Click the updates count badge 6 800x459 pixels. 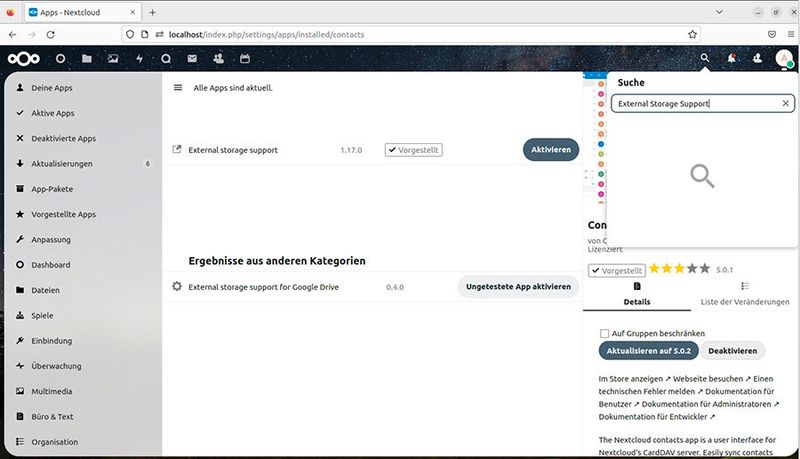pos(147,164)
